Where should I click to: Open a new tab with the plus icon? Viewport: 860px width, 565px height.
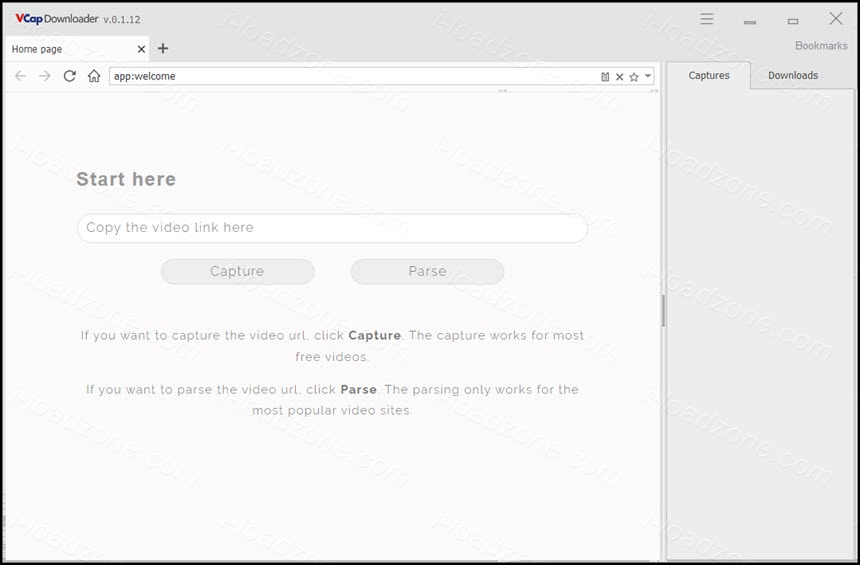(x=163, y=48)
